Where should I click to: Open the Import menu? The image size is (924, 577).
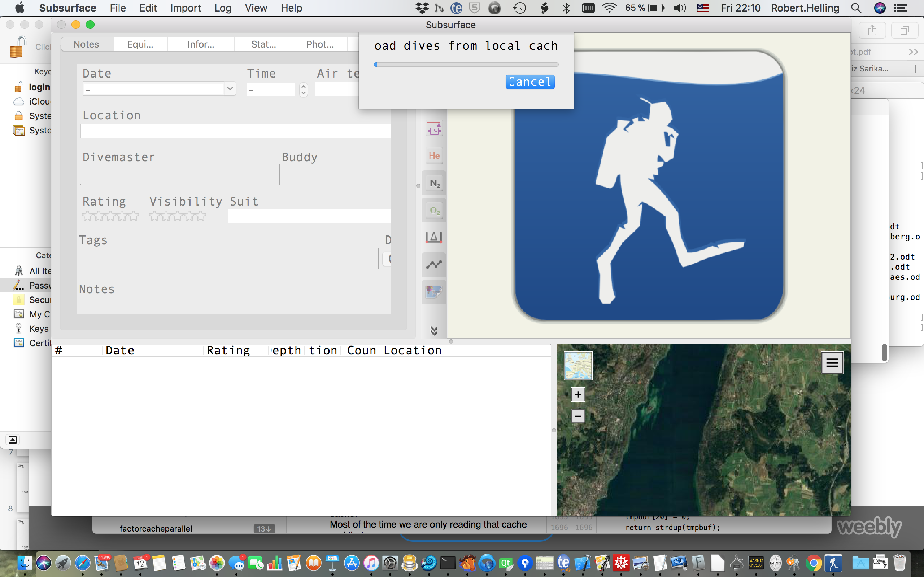click(x=186, y=8)
